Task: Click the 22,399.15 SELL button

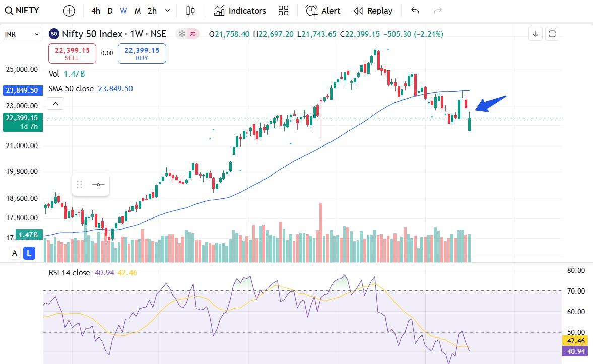Action: pyautogui.click(x=72, y=54)
